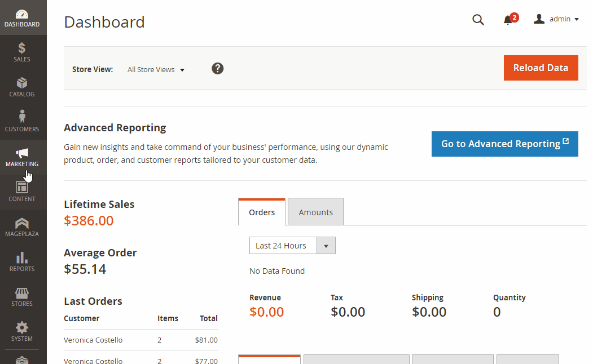The width and height of the screenshot is (593, 364).
Task: Open the admin account dropdown
Action: point(556,19)
